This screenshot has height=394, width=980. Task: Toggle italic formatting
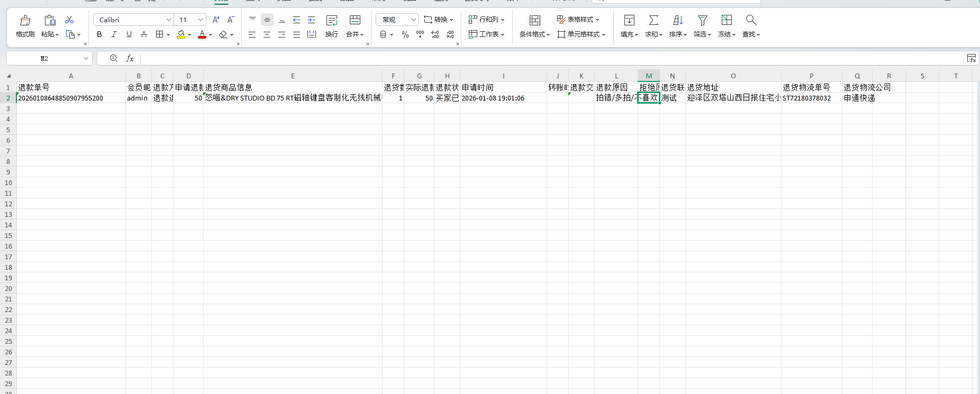pos(114,34)
